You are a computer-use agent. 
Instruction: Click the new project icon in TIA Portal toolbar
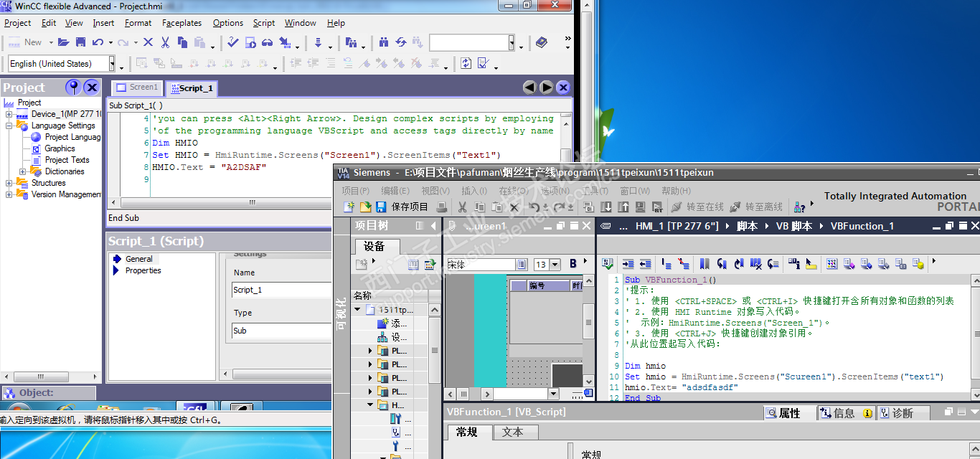point(349,207)
